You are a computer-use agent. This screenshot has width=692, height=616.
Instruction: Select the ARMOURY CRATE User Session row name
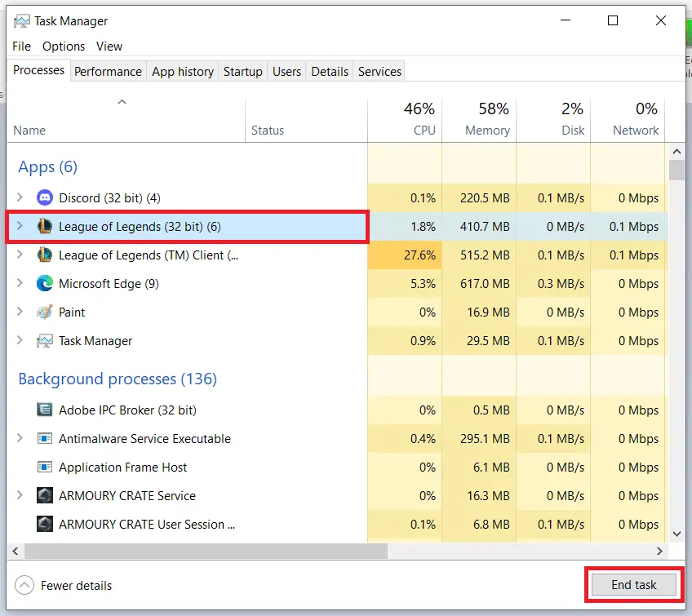(147, 525)
